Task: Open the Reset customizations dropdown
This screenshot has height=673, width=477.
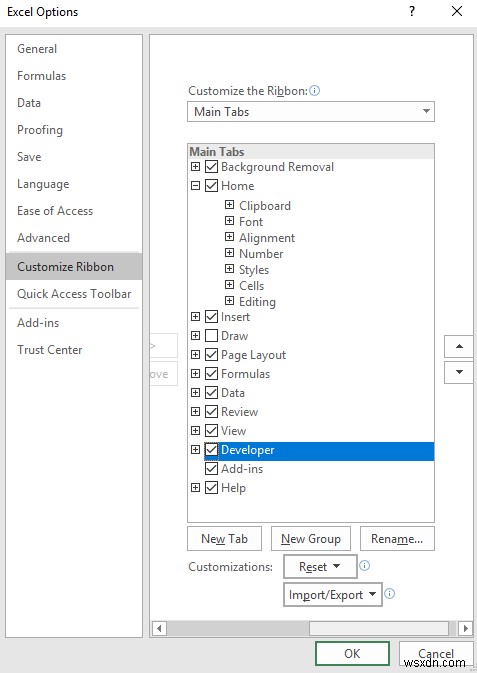Action: 320,567
